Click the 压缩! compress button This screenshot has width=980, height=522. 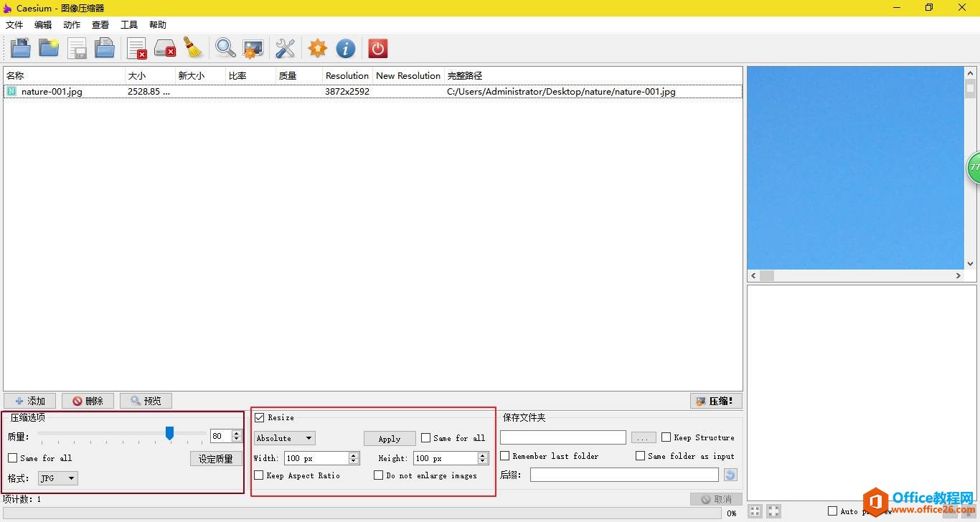716,401
